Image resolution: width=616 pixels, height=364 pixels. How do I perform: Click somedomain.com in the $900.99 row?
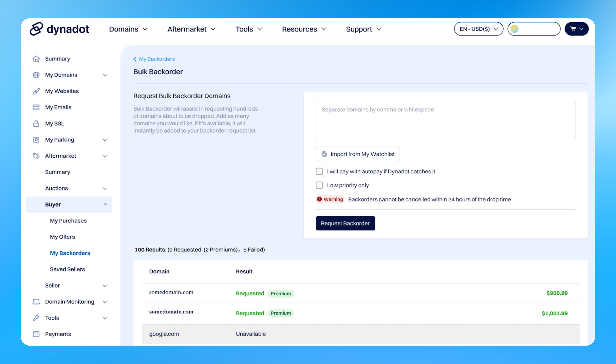[171, 292]
